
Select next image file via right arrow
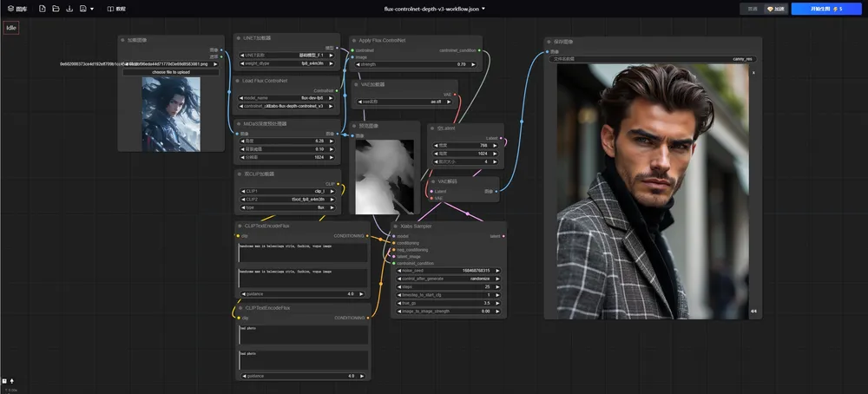coord(215,64)
